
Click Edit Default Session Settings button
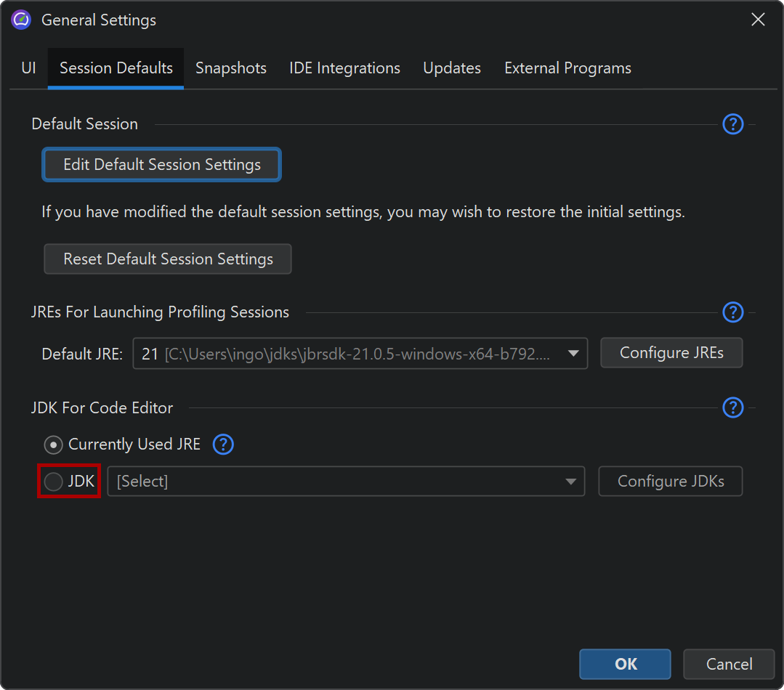pos(161,165)
